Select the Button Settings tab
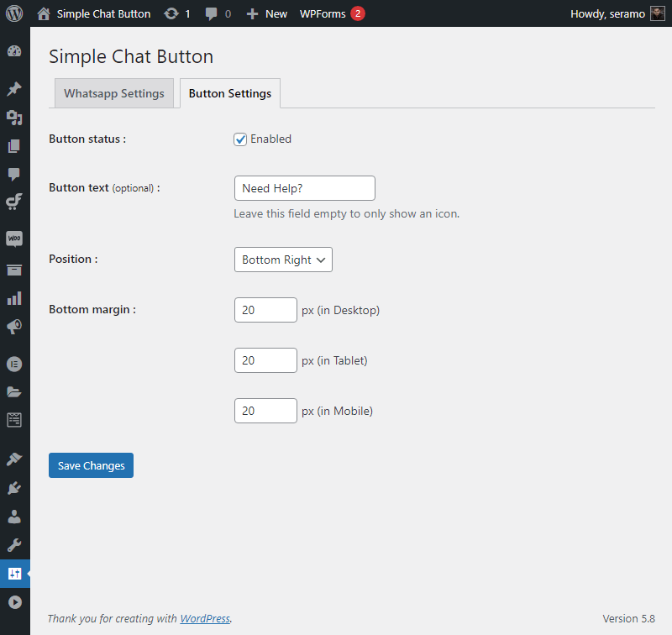Viewport: 672px width, 635px height. (230, 93)
